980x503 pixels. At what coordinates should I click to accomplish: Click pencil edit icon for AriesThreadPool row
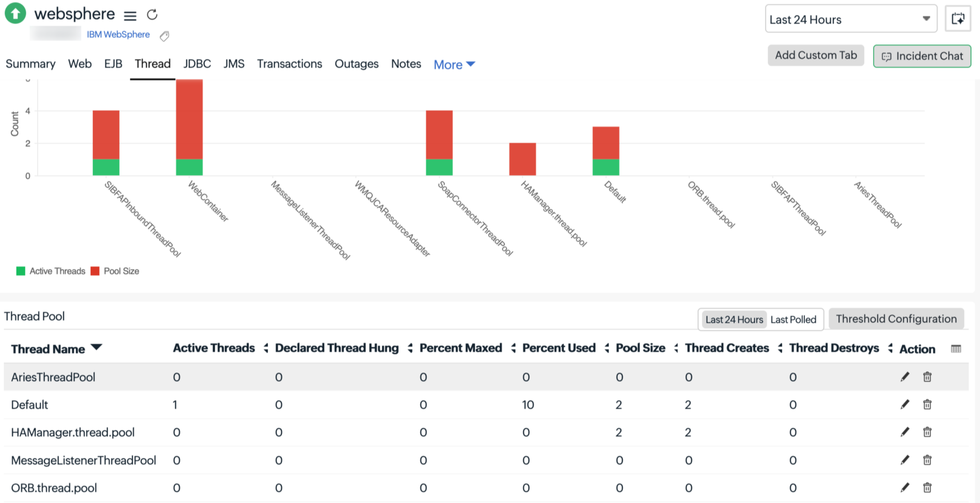[904, 377]
